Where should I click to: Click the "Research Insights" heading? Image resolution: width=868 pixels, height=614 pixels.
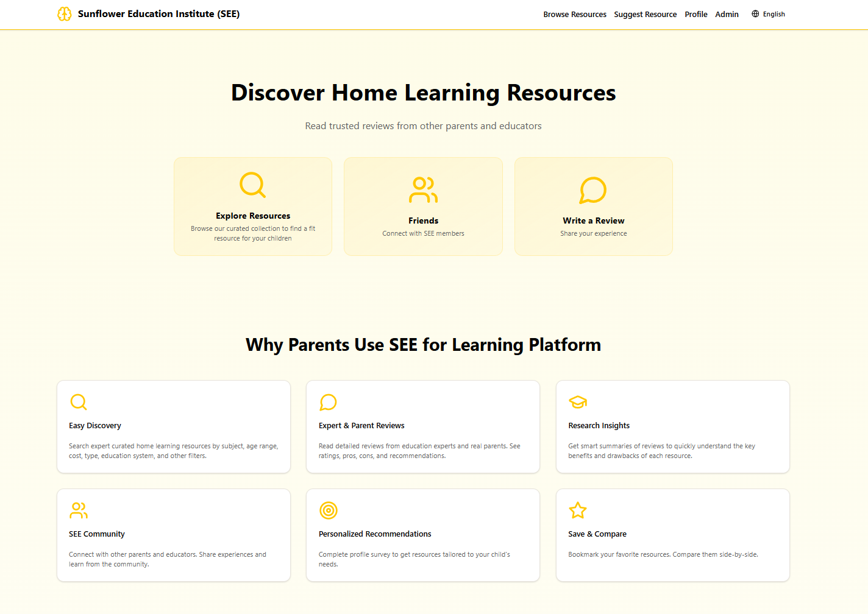(x=599, y=426)
